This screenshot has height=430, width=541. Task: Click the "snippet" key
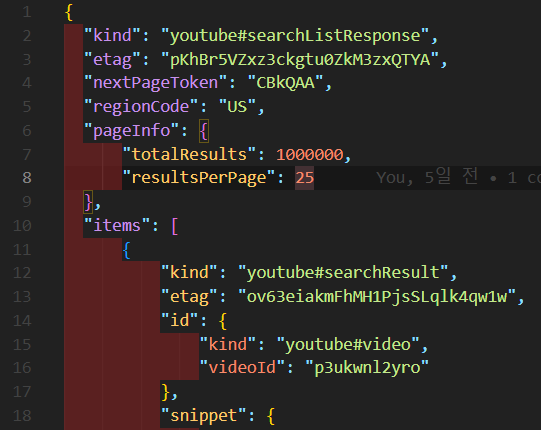point(204,415)
